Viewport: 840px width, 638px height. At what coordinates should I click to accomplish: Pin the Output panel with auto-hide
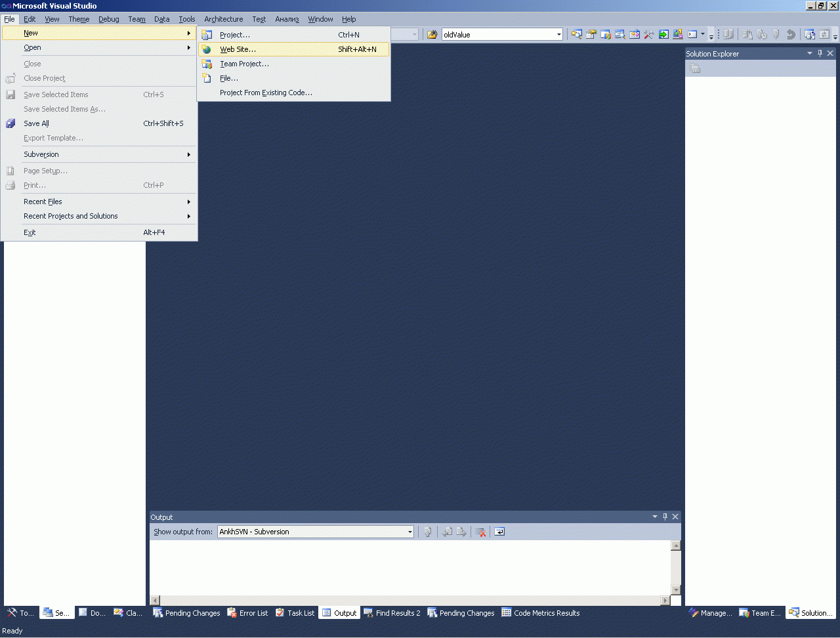coord(665,517)
